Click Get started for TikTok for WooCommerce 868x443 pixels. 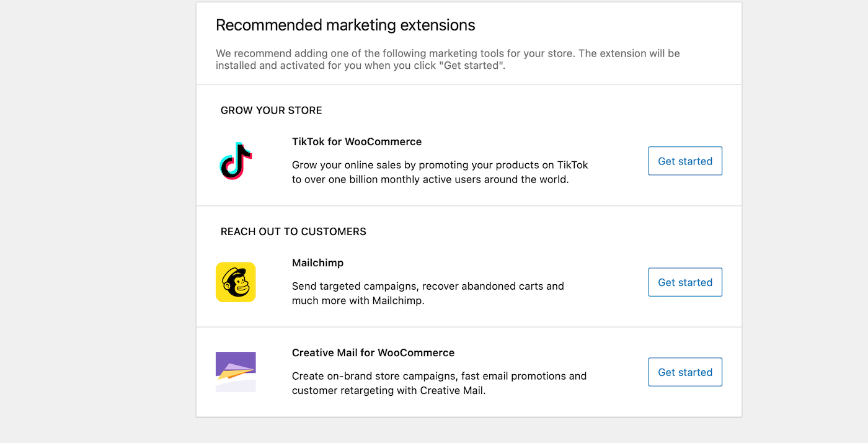(685, 161)
